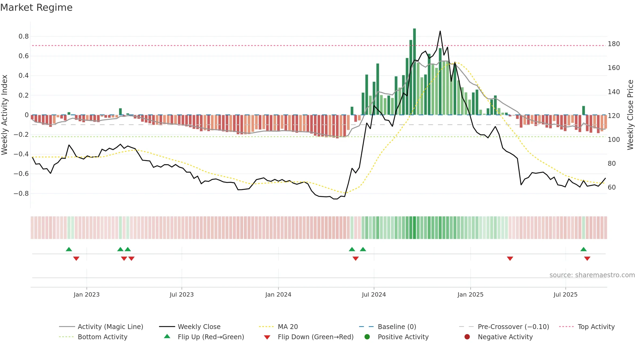The height and width of the screenshot is (362, 644).
Task: Click the Jul 2025 x-axis label
Action: (x=565, y=294)
